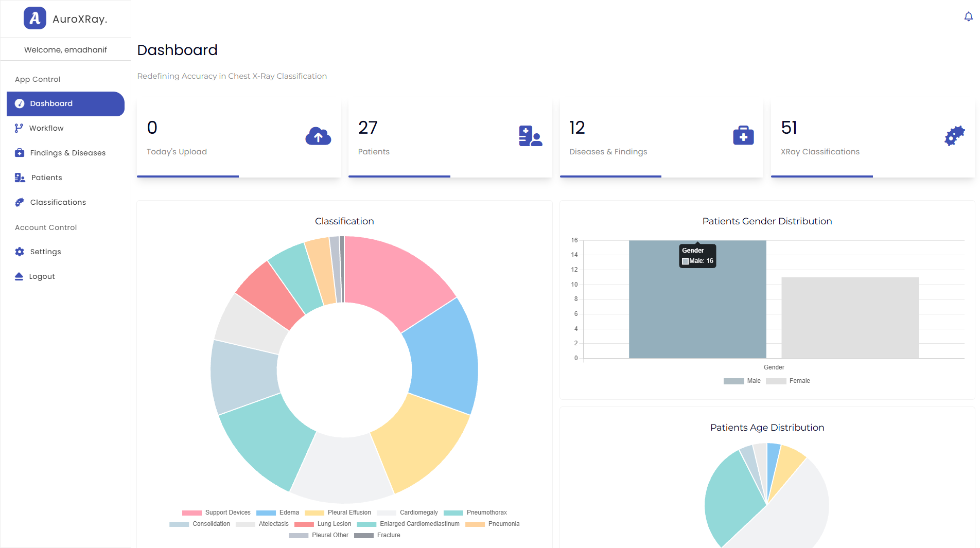Click the Logout eject icon

click(19, 276)
